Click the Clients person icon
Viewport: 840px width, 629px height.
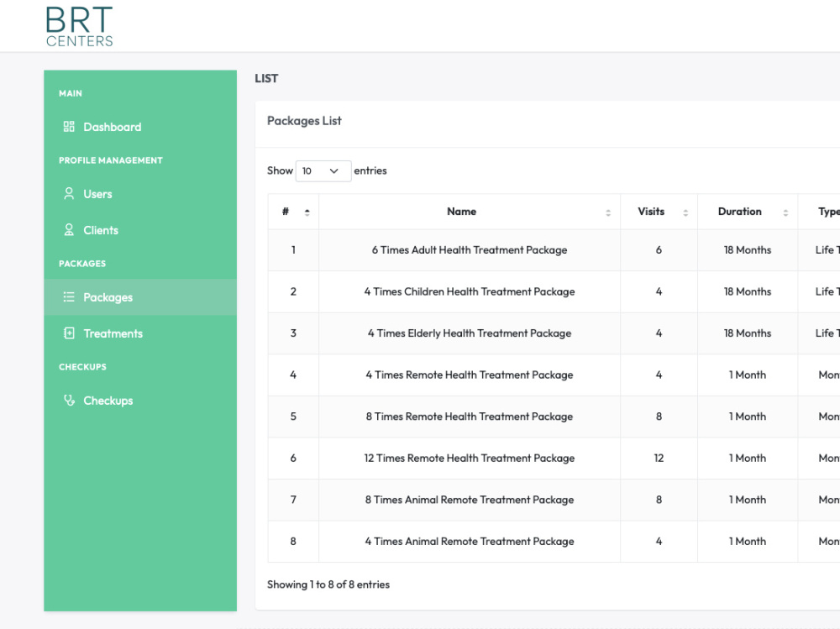point(69,230)
